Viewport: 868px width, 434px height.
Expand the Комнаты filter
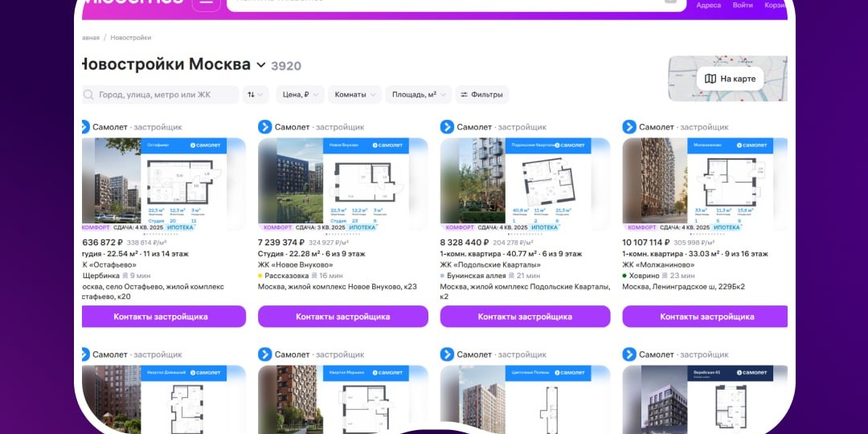point(355,95)
